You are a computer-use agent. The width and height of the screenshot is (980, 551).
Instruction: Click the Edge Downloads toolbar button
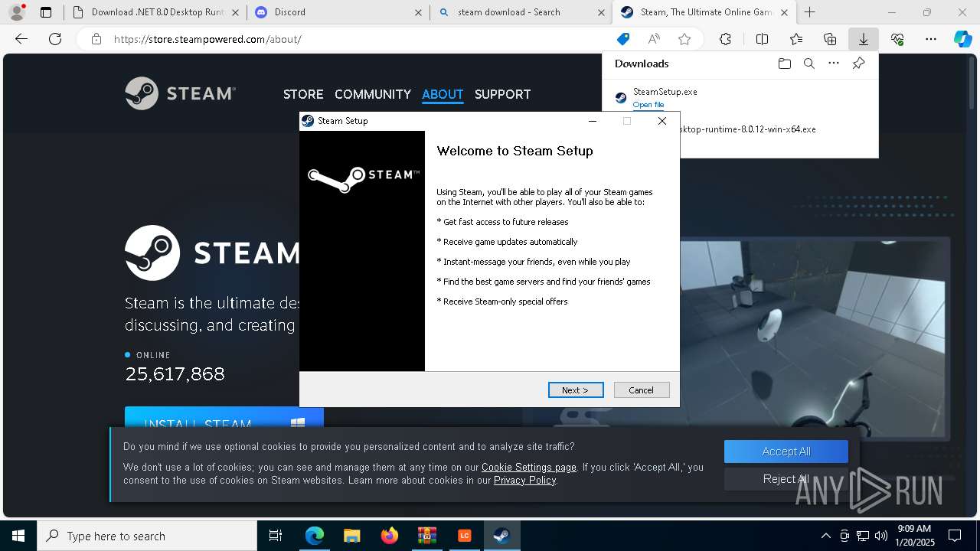[x=863, y=39]
